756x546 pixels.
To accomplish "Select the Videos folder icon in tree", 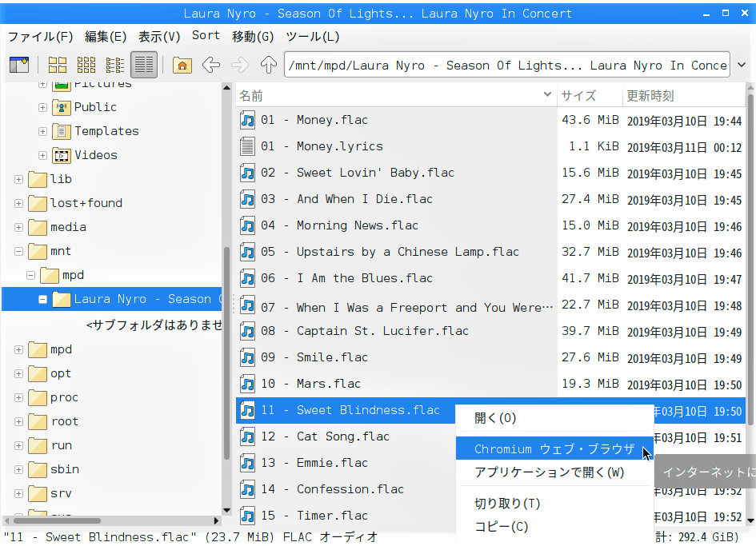I will [62, 155].
